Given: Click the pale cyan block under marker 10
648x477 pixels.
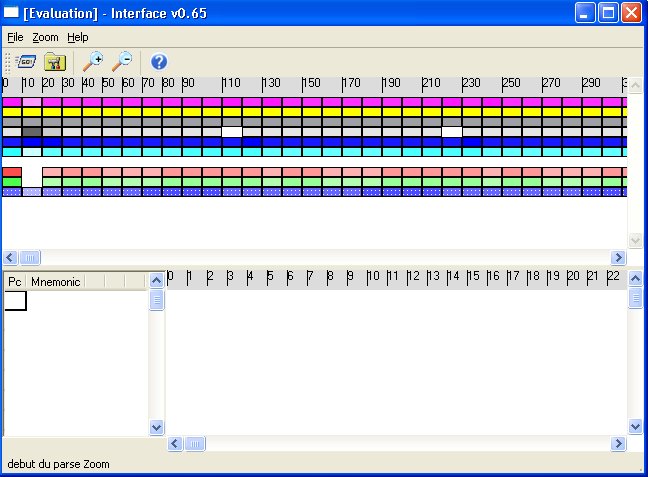Looking at the screenshot, I should click(x=32, y=152).
